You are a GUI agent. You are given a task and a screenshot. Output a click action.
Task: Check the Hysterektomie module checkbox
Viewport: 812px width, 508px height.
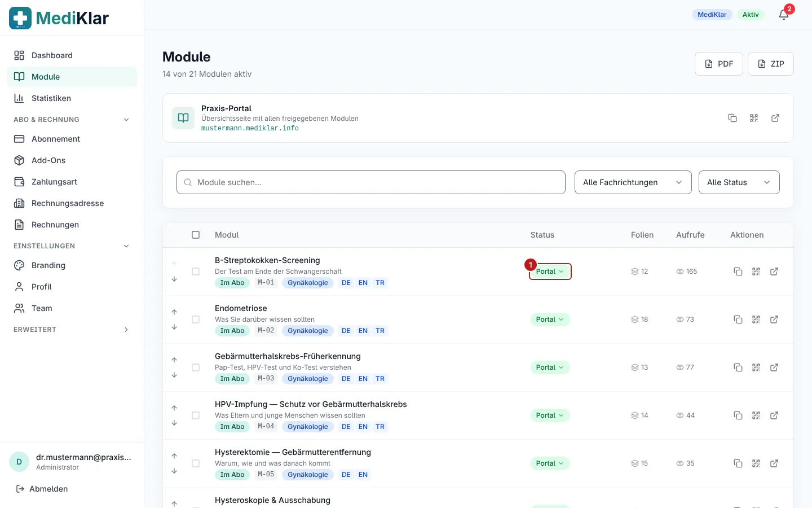click(196, 463)
